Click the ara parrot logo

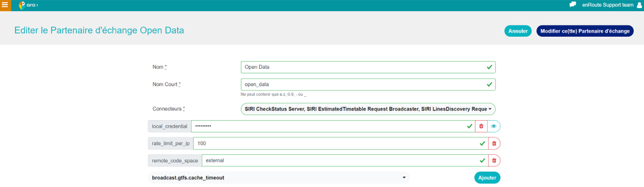click(x=22, y=5)
